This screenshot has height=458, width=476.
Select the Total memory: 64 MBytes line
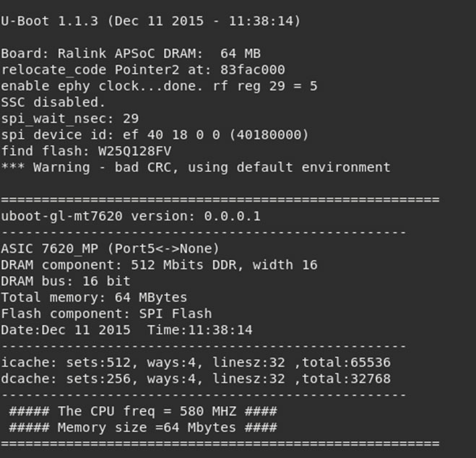[x=94, y=298]
